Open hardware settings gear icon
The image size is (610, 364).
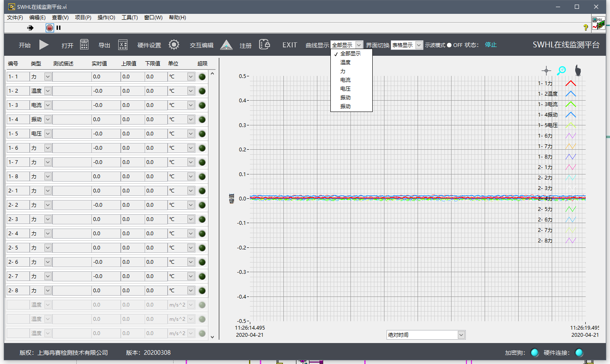tap(174, 45)
